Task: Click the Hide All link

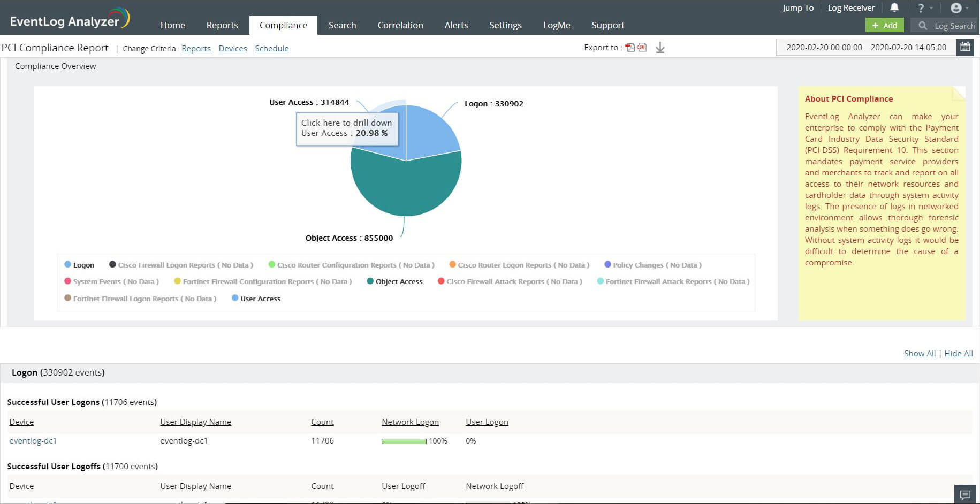Action: click(x=959, y=354)
